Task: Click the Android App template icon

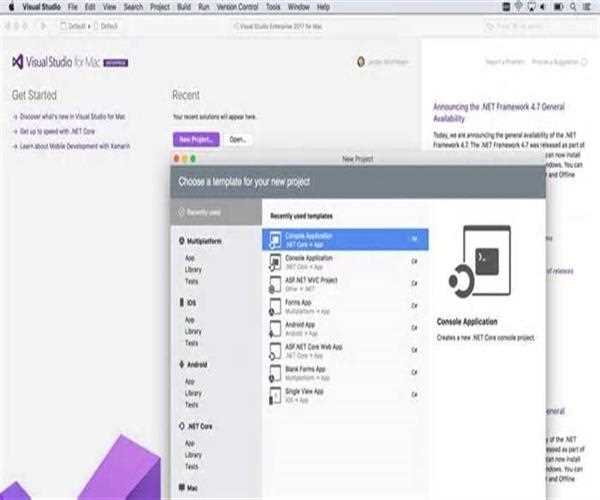Action: pos(276,327)
